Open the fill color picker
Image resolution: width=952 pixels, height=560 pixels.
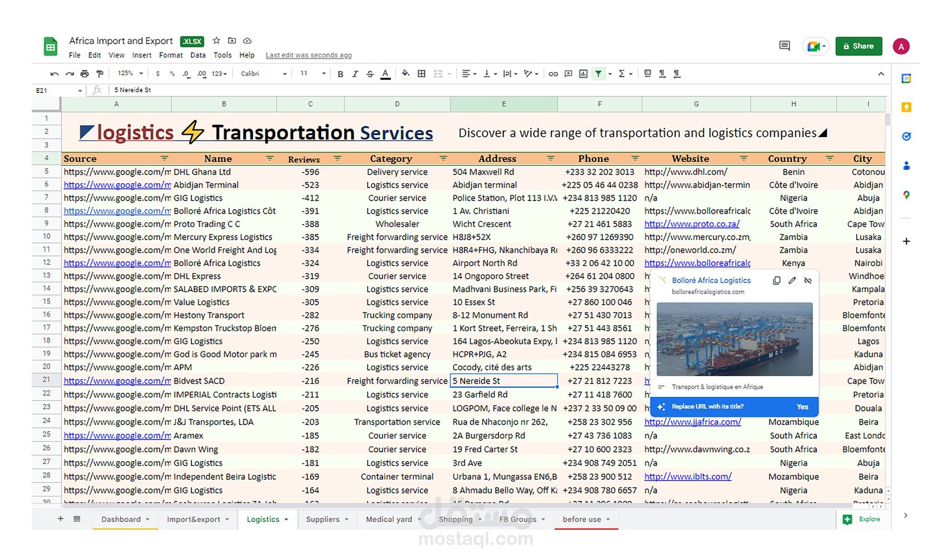click(405, 73)
